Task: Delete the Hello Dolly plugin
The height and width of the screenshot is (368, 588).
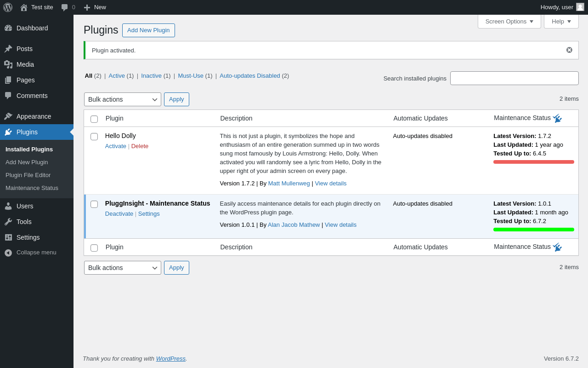Action: pos(140,146)
